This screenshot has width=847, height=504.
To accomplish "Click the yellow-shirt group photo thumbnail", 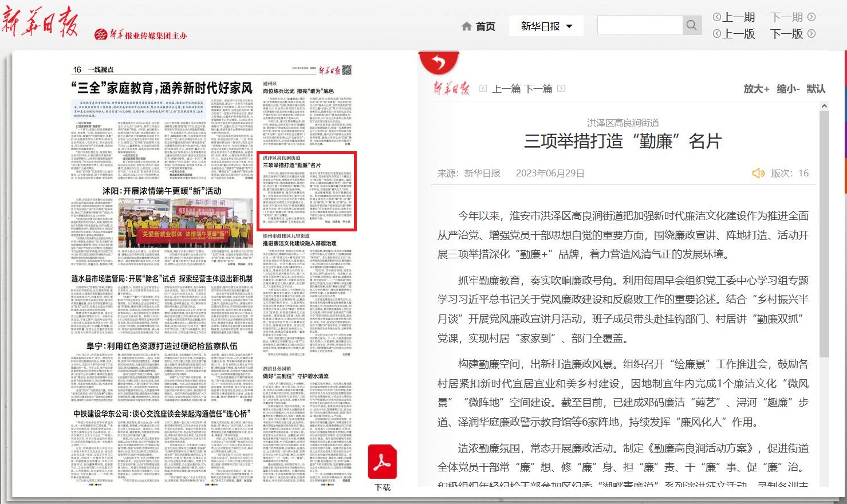I will click(x=186, y=222).
